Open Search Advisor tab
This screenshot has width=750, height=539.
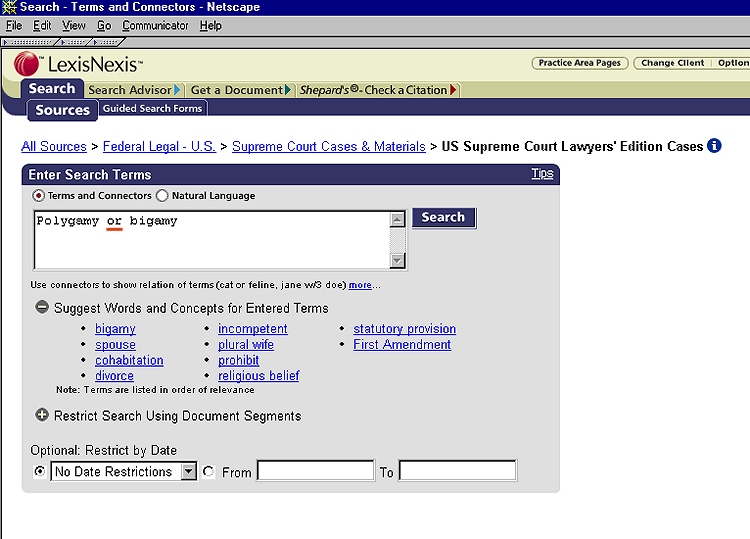point(133,90)
